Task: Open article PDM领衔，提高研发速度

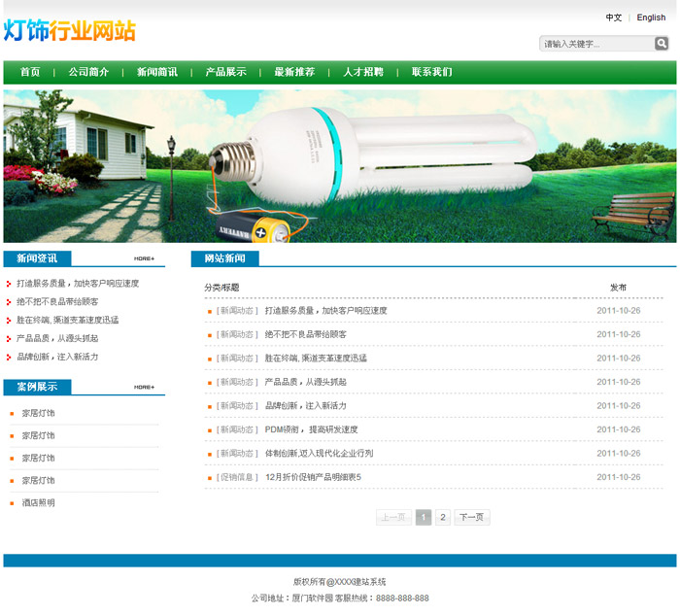Action: (311, 429)
